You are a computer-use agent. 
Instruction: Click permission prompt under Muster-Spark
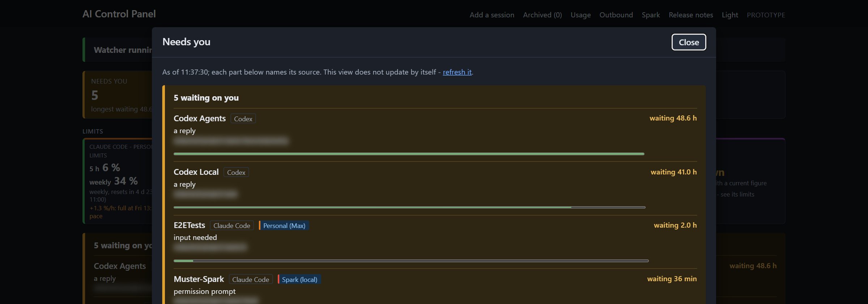tap(204, 291)
